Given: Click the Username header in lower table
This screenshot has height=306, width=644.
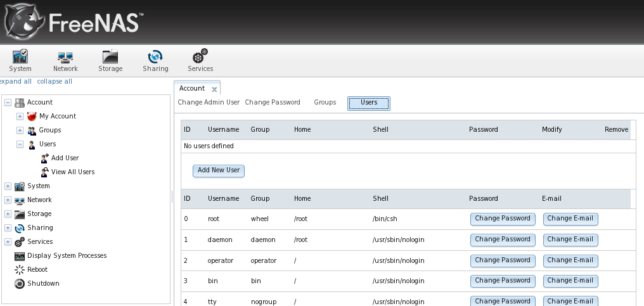Looking at the screenshot, I should point(223,199).
